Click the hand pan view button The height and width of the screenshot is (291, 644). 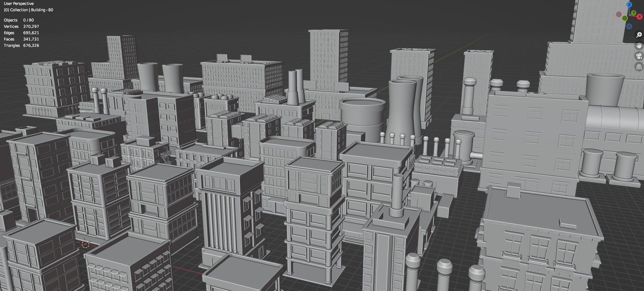[639, 45]
